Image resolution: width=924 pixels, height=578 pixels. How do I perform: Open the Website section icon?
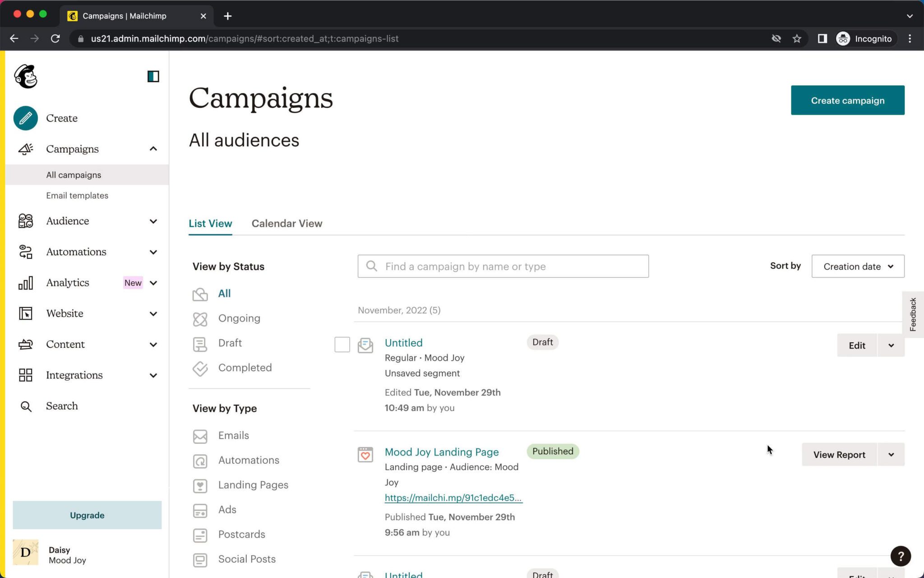point(26,313)
